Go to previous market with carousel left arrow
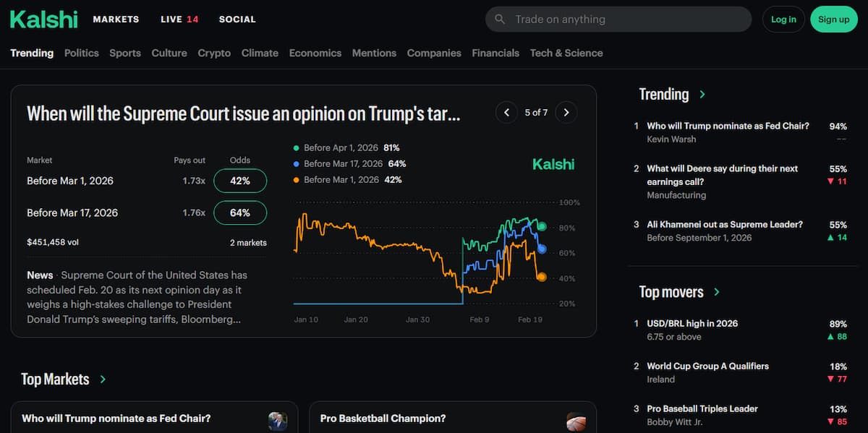868x433 pixels. click(x=506, y=112)
